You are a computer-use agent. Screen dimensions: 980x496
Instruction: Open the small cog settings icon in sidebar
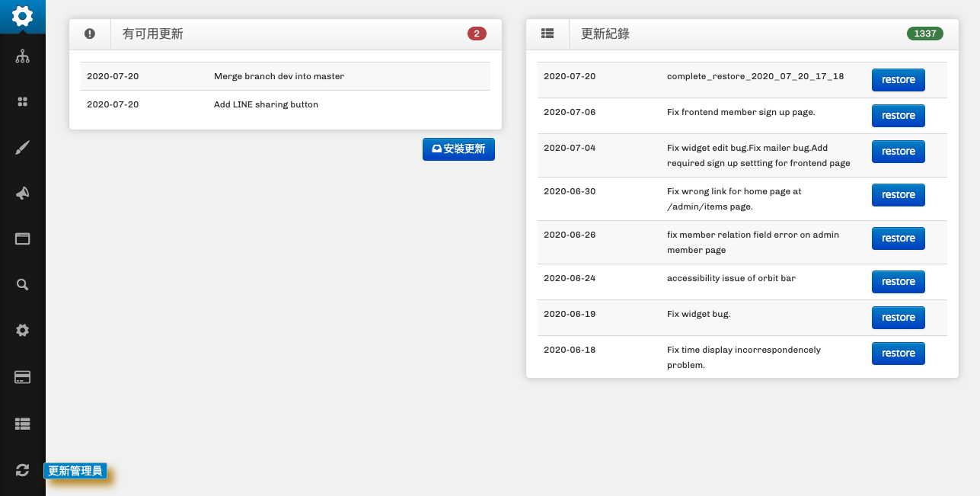click(x=22, y=330)
